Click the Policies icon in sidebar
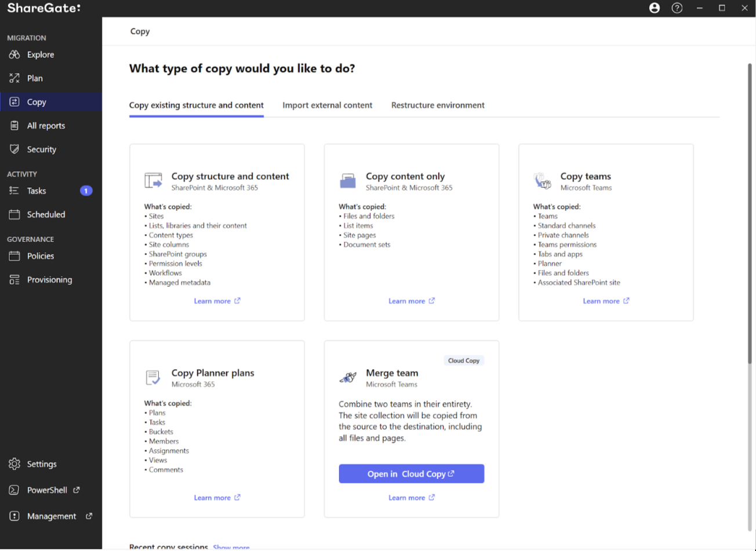 [14, 256]
